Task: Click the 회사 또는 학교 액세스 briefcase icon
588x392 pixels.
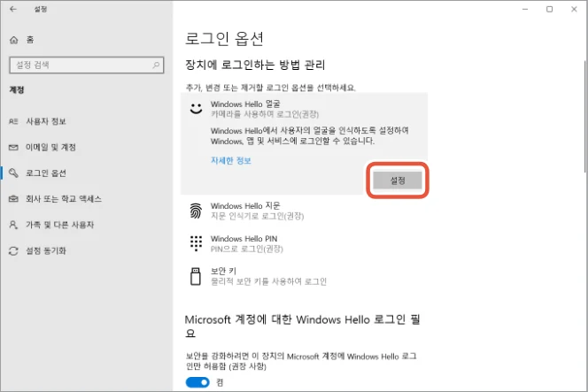Action: pyautogui.click(x=13, y=198)
